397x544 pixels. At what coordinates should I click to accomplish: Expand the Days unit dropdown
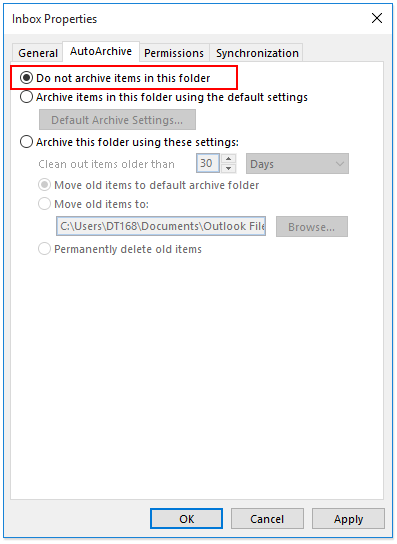pos(297,163)
